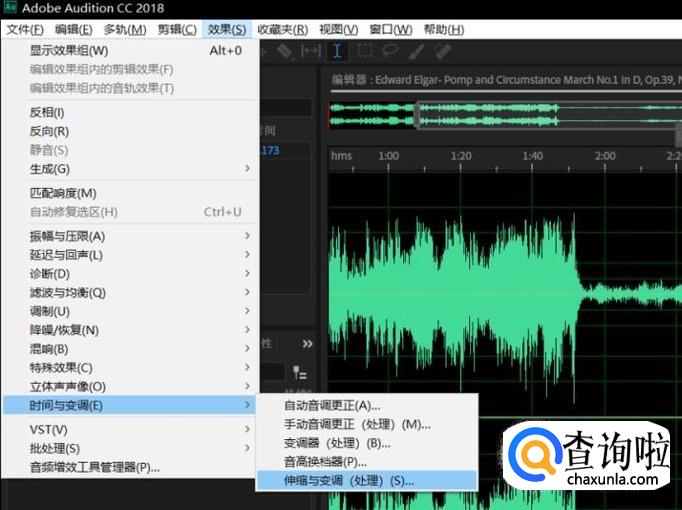The image size is (682, 510).
Task: Expand the 生成(G) submenu
Action: 130,169
